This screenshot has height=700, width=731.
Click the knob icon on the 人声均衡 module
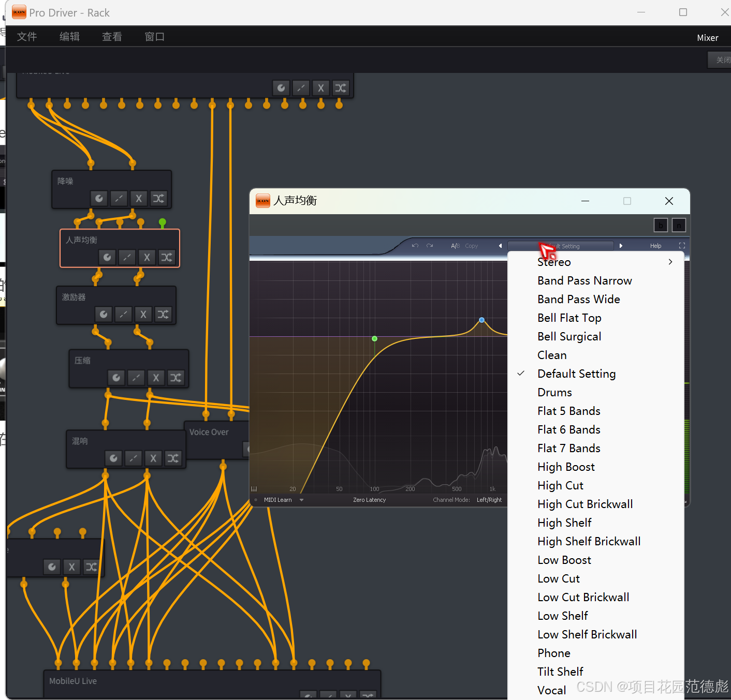[x=107, y=257]
